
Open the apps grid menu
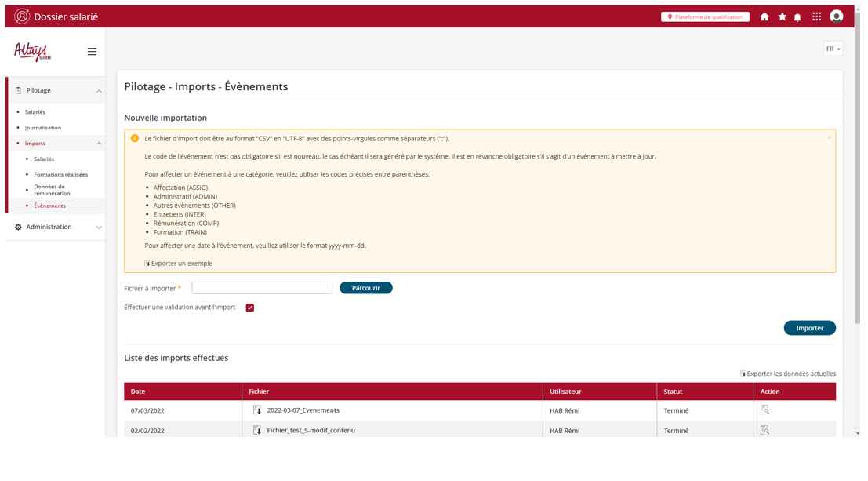point(816,16)
